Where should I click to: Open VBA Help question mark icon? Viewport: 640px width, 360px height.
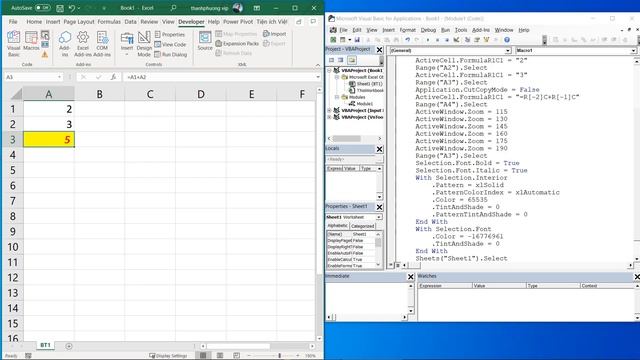tap(507, 40)
